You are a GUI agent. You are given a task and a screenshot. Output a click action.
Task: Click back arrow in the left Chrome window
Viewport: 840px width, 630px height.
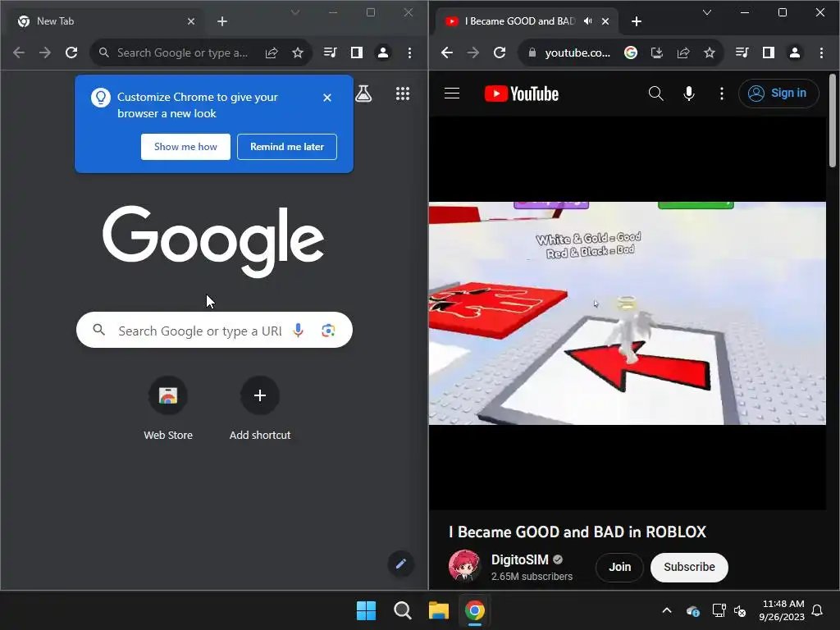coord(19,52)
